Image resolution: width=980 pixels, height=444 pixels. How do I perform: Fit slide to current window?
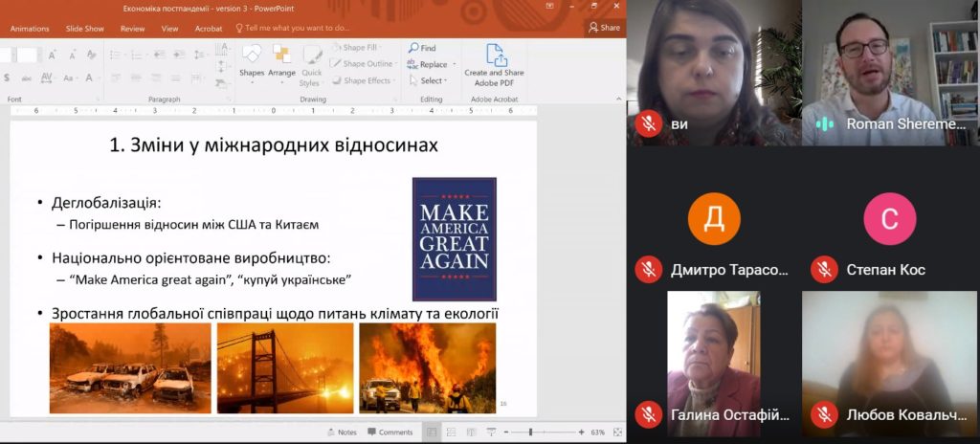tap(617, 433)
